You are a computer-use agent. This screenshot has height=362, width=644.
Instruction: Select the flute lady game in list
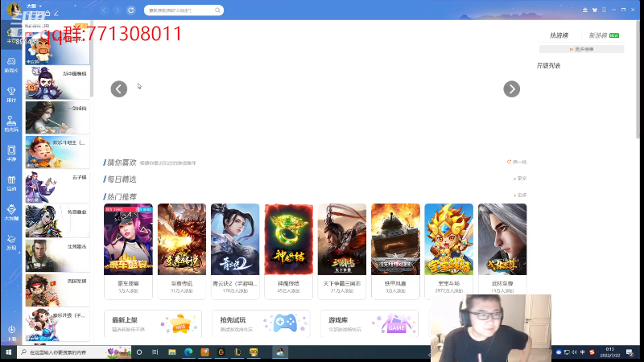click(x=57, y=117)
